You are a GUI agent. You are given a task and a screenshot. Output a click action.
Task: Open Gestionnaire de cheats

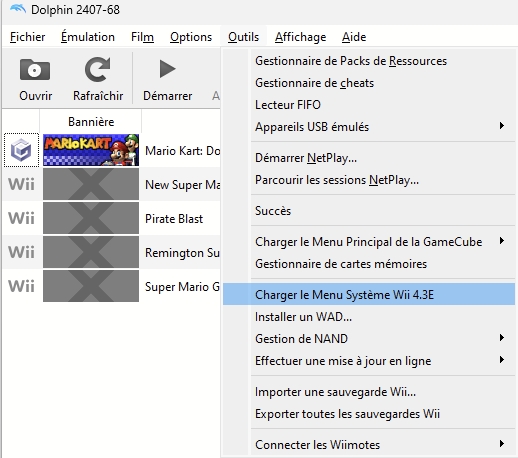369,83
